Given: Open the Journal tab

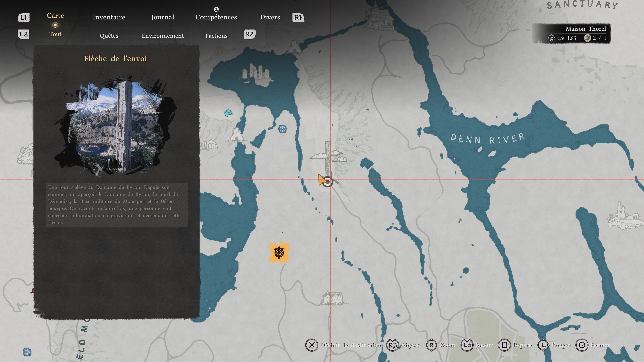Looking at the screenshot, I should (163, 17).
